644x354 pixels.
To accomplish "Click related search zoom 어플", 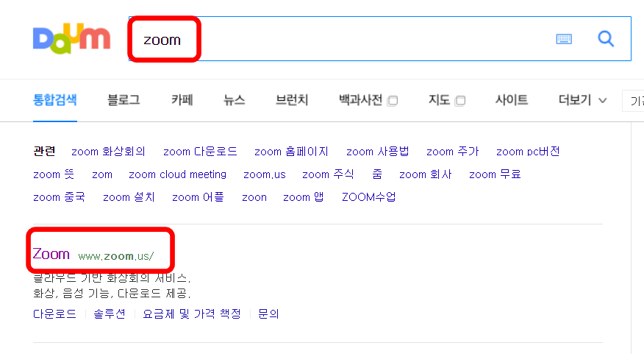I will tap(198, 197).
